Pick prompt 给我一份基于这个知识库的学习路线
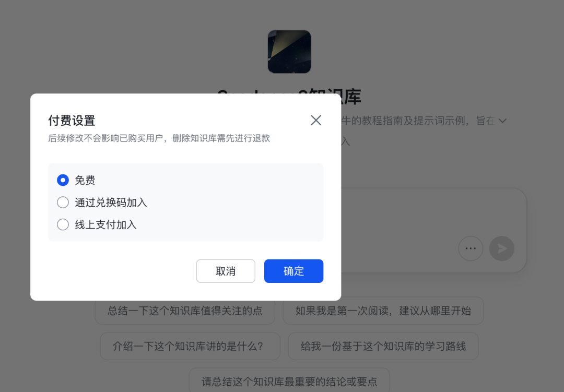This screenshot has height=392, width=564. (383, 346)
